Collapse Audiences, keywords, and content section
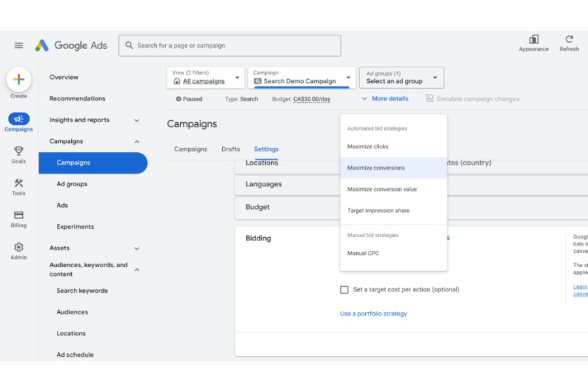588x392 pixels. [x=137, y=270]
